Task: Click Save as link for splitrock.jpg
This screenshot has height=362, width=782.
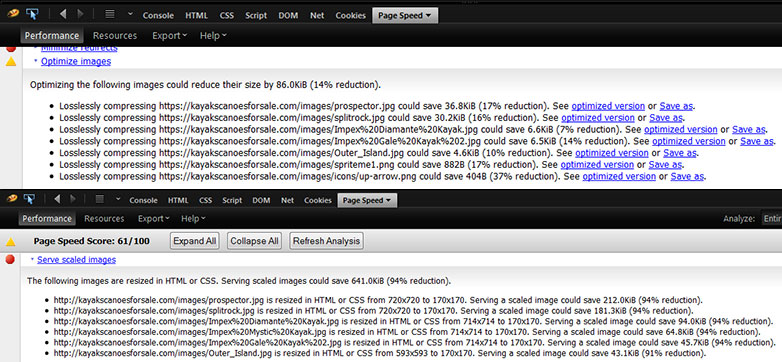Action: pyautogui.click(x=666, y=118)
